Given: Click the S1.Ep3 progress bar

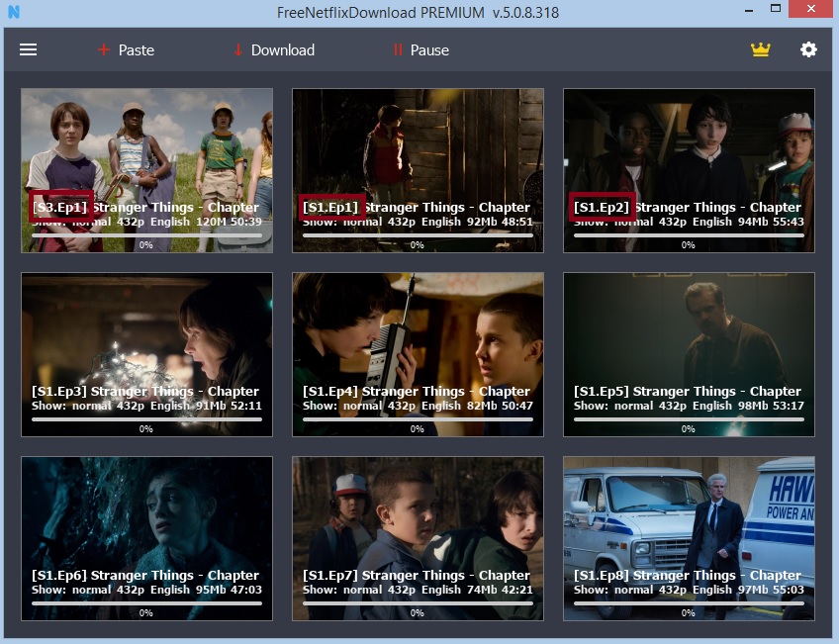Looking at the screenshot, I should 146,419.
